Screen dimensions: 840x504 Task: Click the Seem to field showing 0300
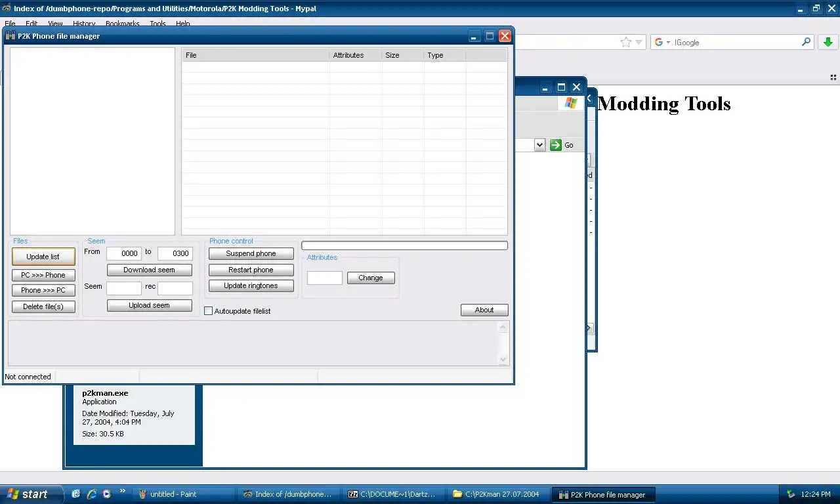pos(175,253)
